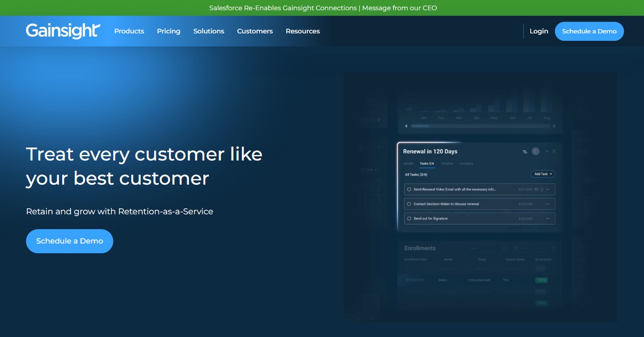Mark Send Renewal Video Email task complete
The width and height of the screenshot is (644, 337).
pos(409,189)
